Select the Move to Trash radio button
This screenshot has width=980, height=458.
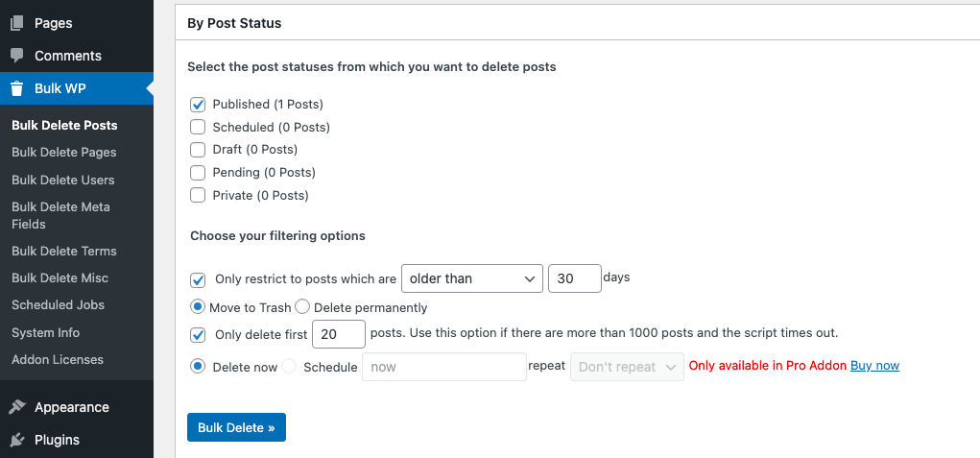198,307
